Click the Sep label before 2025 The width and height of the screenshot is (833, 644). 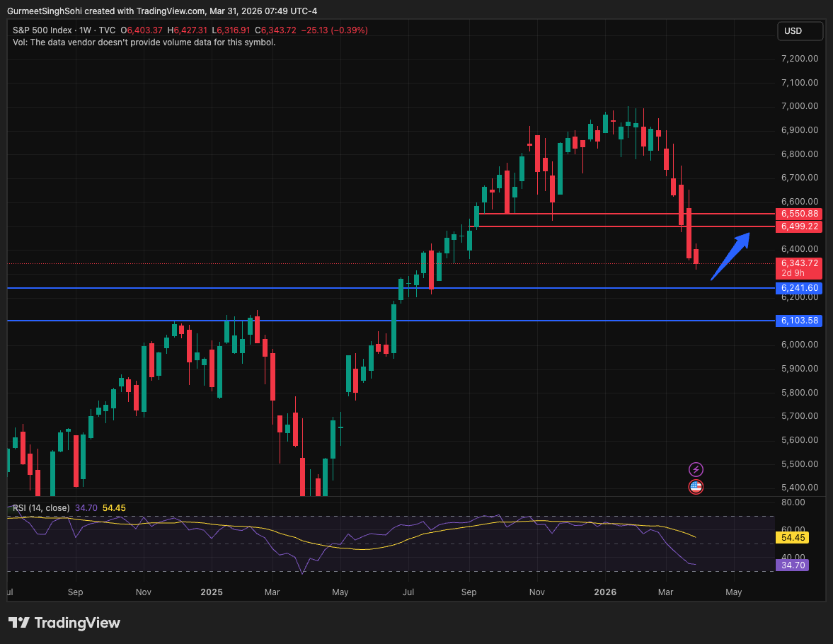pos(76,592)
